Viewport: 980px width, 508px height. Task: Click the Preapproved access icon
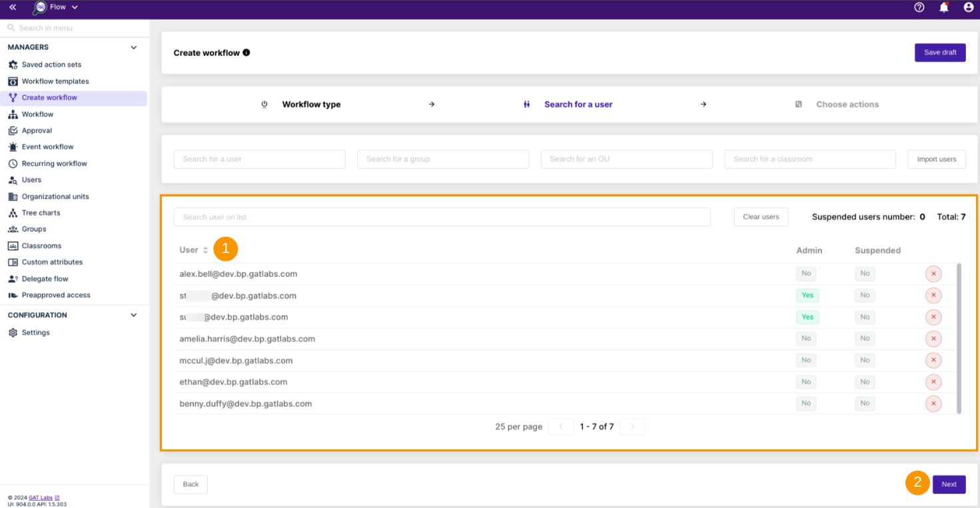click(x=13, y=295)
